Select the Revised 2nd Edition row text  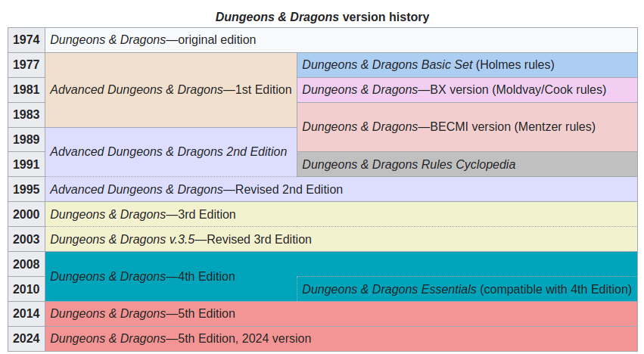[x=197, y=189]
